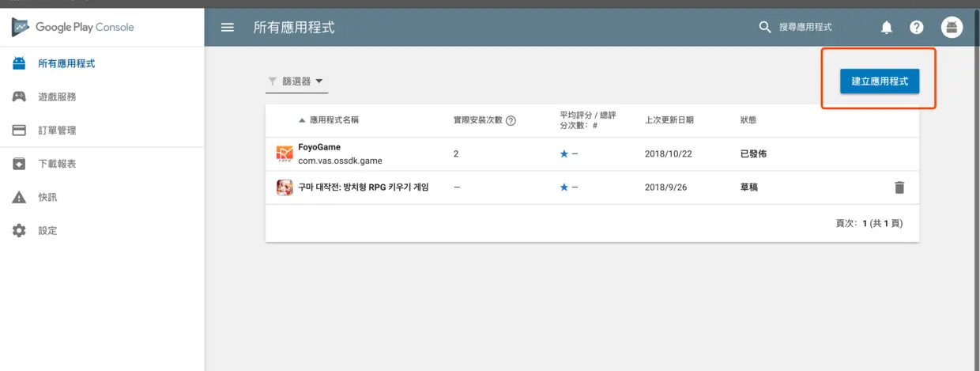Click the filter funnel icon
The image size is (980, 371).
tap(273, 81)
